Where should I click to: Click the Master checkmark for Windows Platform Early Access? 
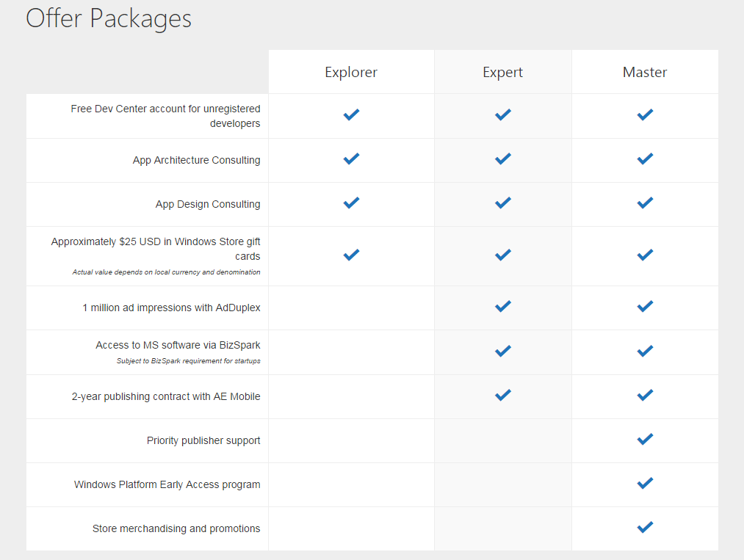click(x=645, y=483)
